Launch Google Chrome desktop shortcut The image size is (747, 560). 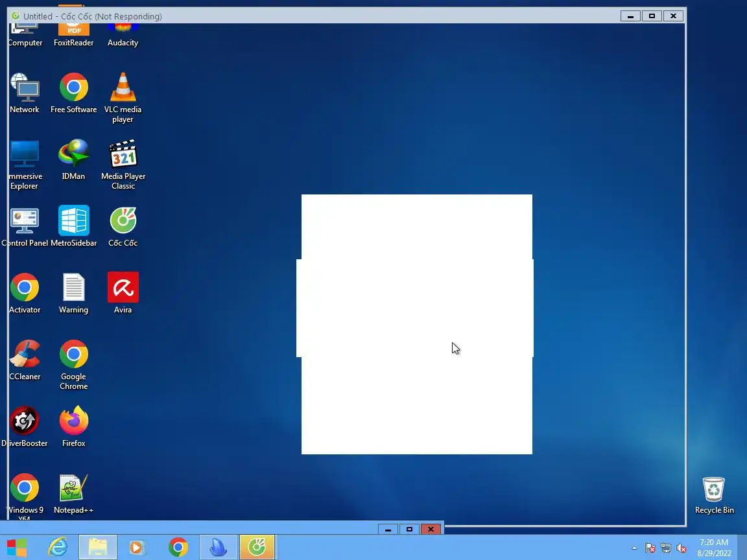click(73, 364)
